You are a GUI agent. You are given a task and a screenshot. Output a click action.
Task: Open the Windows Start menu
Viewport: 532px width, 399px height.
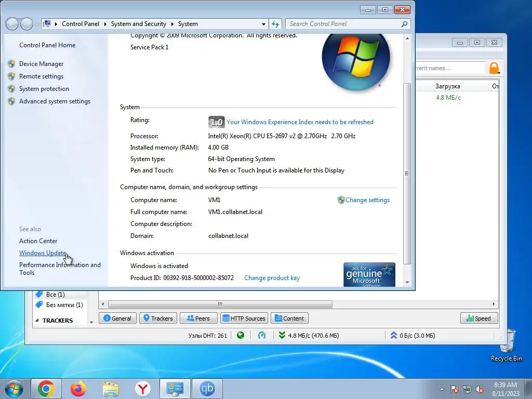tap(14, 389)
